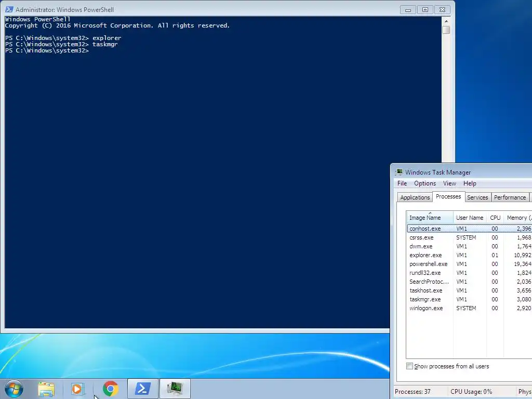Switch to the Applications tab
The width and height of the screenshot is (532, 399).
[x=415, y=197]
